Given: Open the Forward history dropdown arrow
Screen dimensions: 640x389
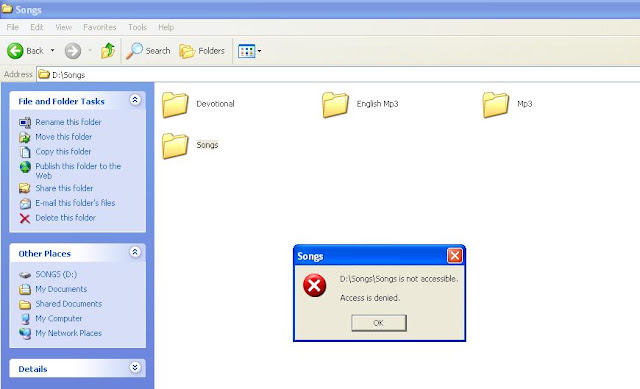Looking at the screenshot, I should (90, 51).
